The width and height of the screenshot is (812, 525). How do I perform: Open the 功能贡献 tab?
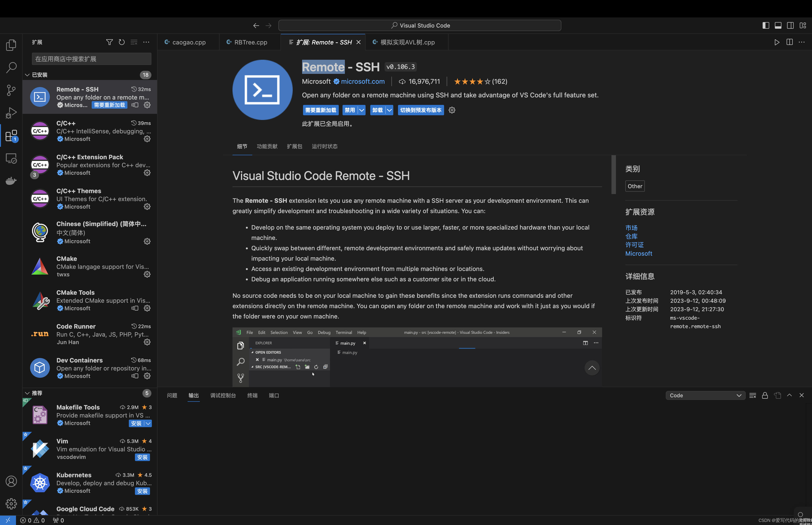(x=267, y=146)
